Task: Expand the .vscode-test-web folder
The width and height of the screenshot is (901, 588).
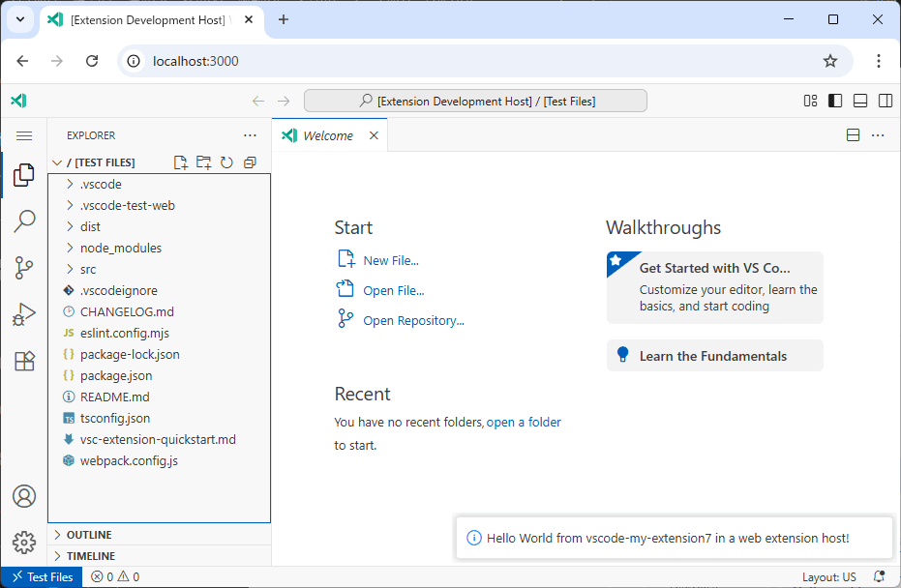Action: coord(160,206)
